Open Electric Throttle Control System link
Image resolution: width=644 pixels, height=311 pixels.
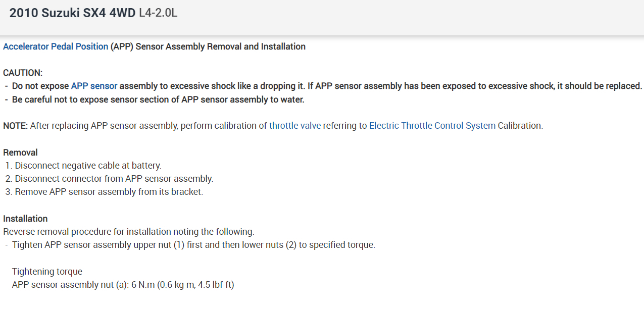coord(432,126)
